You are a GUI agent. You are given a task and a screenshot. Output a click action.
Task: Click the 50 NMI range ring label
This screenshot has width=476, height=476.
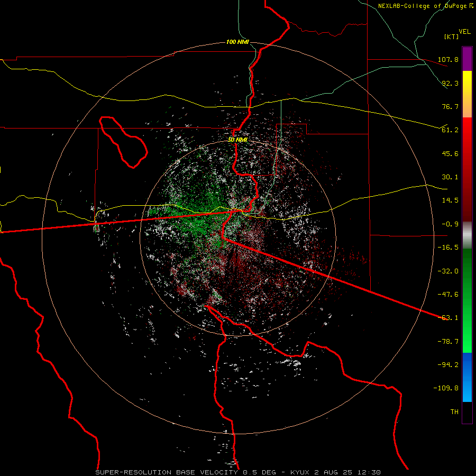[x=238, y=140]
